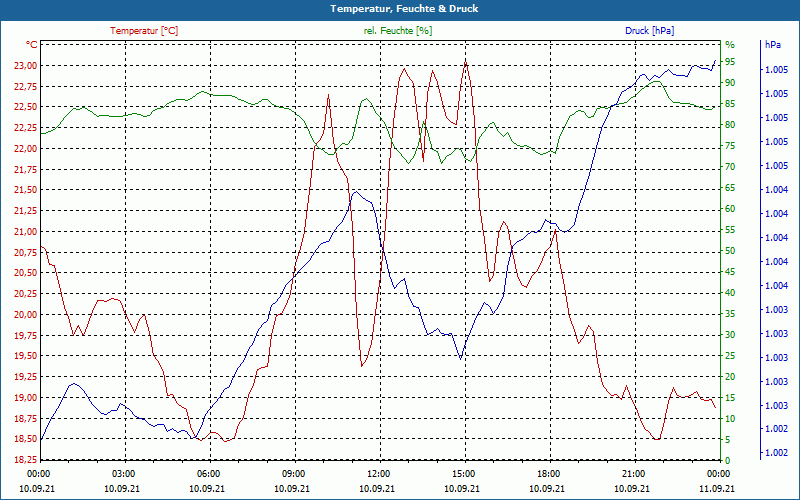800x500 pixels.
Task: Click the "19,00" temperature axis value
Action: tap(25, 397)
